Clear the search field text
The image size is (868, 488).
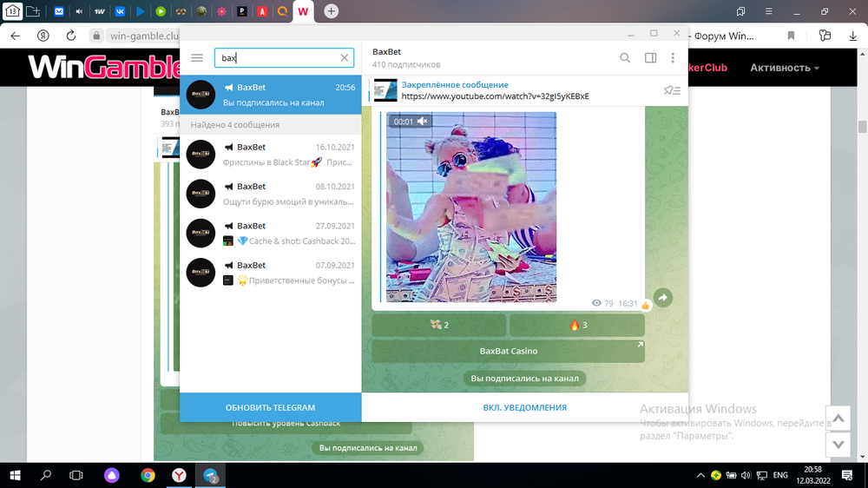click(345, 58)
